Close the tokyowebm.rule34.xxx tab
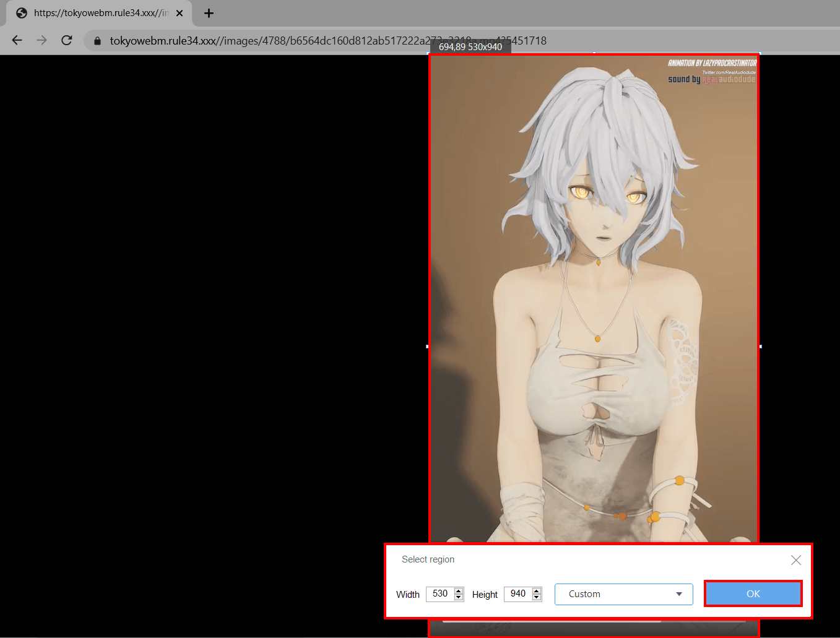 click(180, 13)
